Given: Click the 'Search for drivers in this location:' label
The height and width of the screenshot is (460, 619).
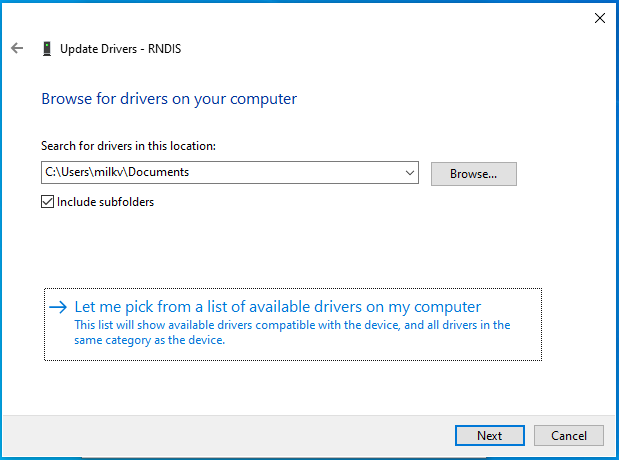Looking at the screenshot, I should pyautogui.click(x=128, y=146).
